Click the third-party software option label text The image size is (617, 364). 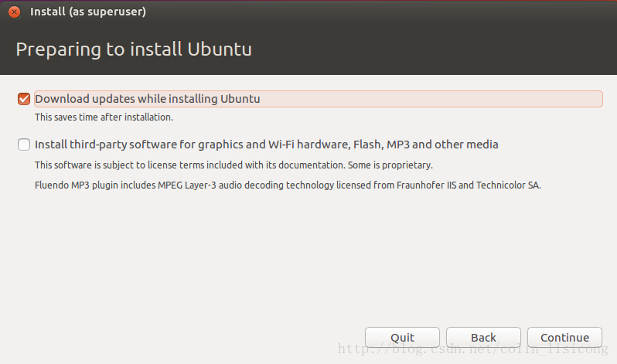[266, 145]
